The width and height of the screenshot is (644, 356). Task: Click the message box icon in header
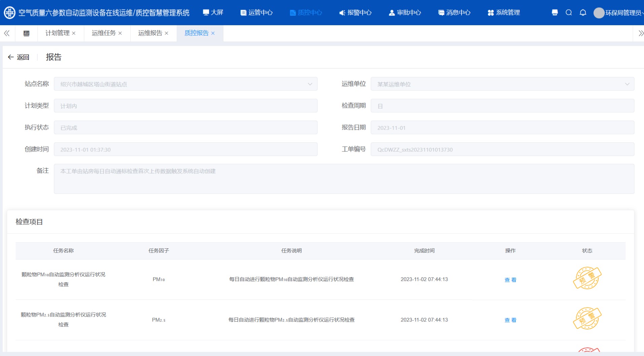[x=555, y=12]
